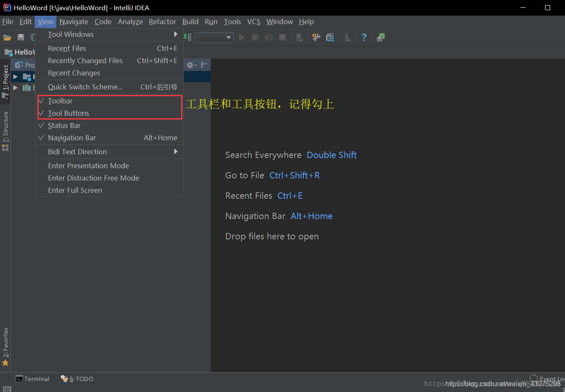Open the Code menu
The width and height of the screenshot is (565, 392).
pyautogui.click(x=103, y=22)
